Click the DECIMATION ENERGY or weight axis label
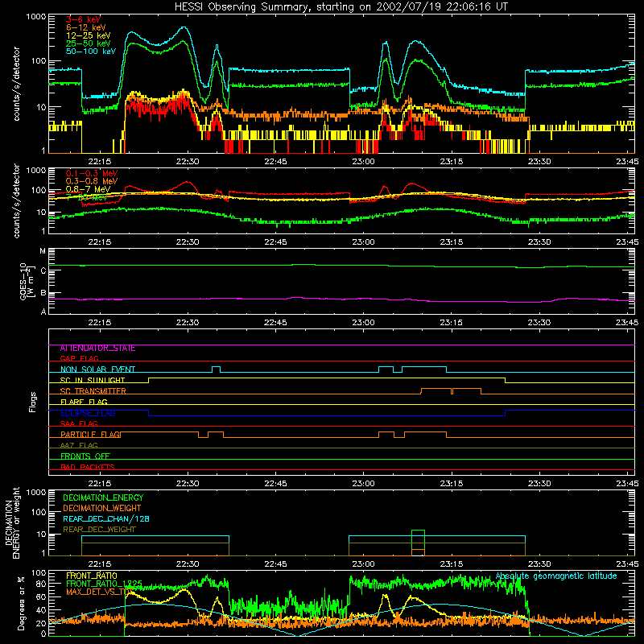Screen dimensions: 644x644 [x=12, y=522]
